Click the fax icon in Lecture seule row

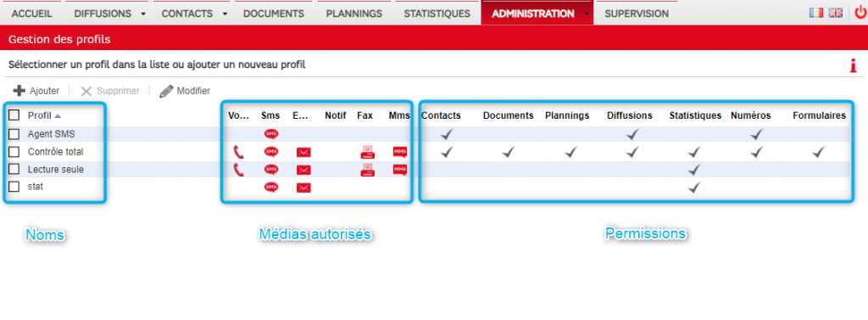[368, 170]
